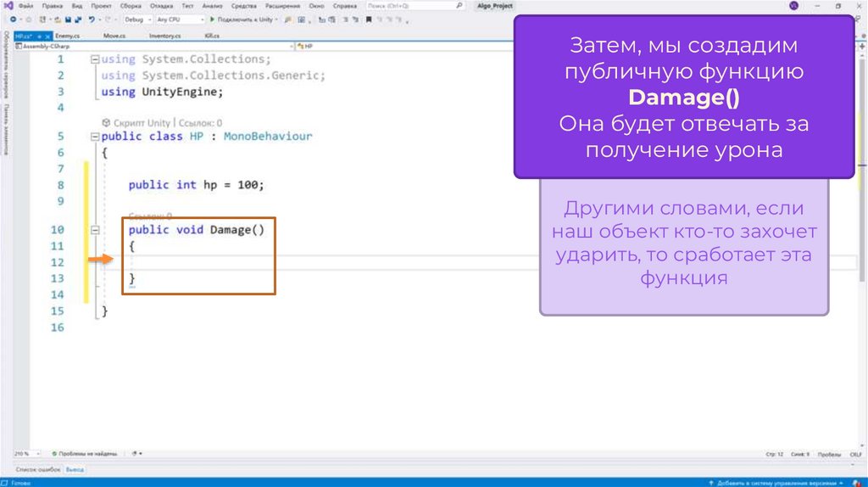The image size is (868, 487).
Task: Switch to the Kill.cs tab
Action: coord(212,36)
